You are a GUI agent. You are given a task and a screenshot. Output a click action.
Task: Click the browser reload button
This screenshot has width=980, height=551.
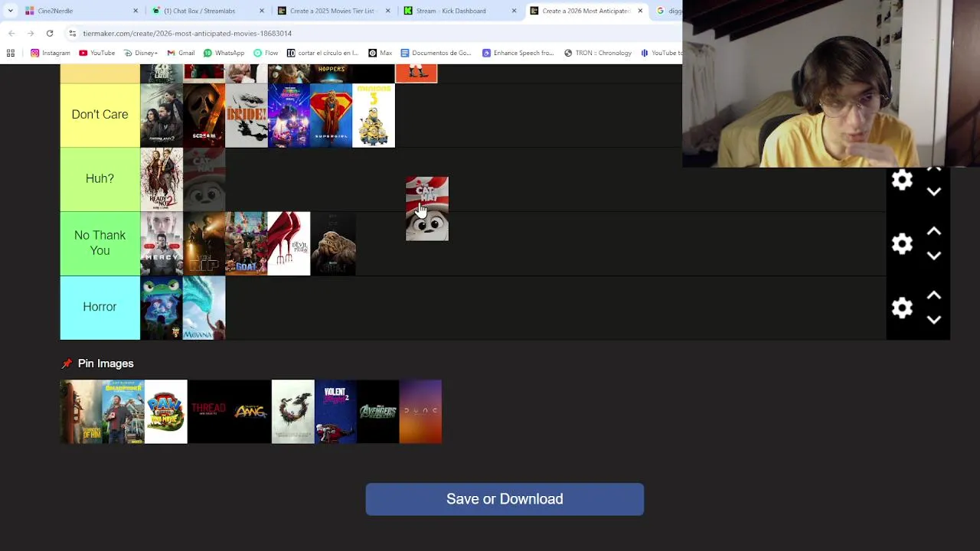tap(50, 33)
